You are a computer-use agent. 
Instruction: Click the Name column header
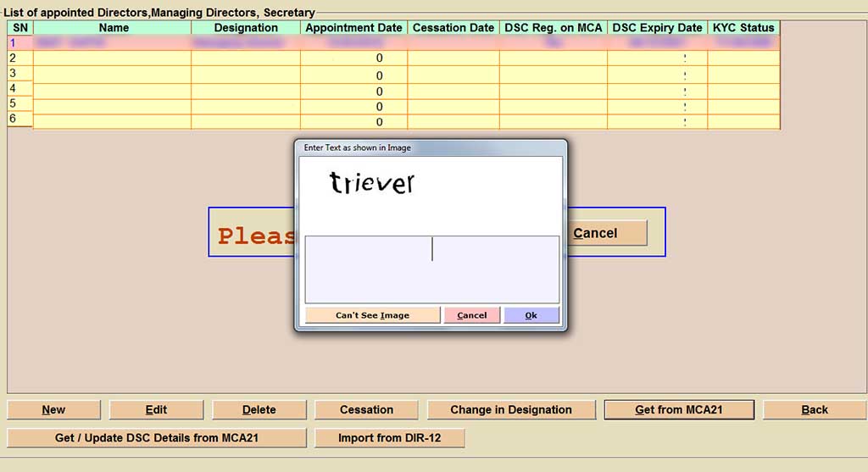coord(114,28)
